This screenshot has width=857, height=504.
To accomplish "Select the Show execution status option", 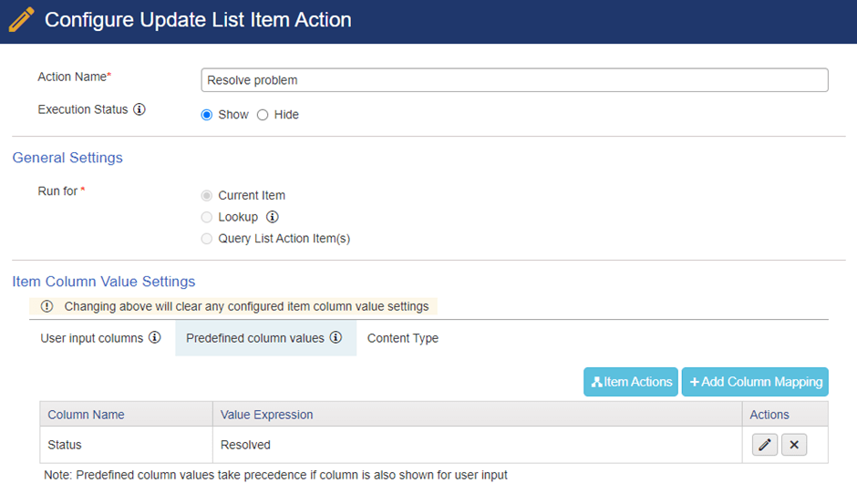I will point(207,115).
